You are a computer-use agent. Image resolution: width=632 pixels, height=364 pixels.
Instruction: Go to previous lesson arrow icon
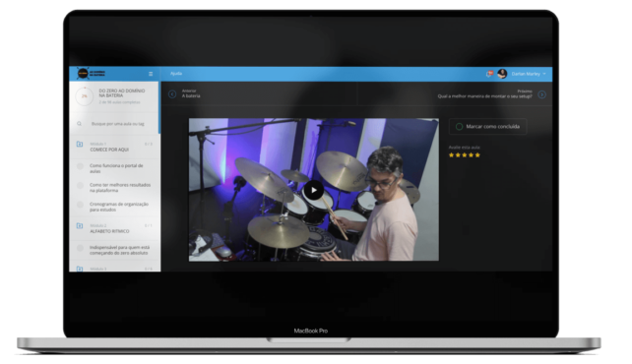click(x=172, y=94)
